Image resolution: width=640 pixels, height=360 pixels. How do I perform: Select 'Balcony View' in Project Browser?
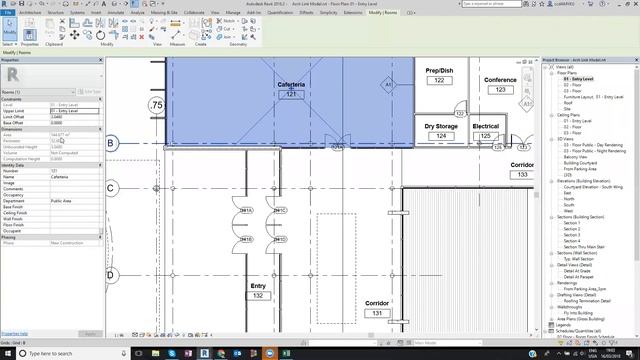click(x=575, y=157)
